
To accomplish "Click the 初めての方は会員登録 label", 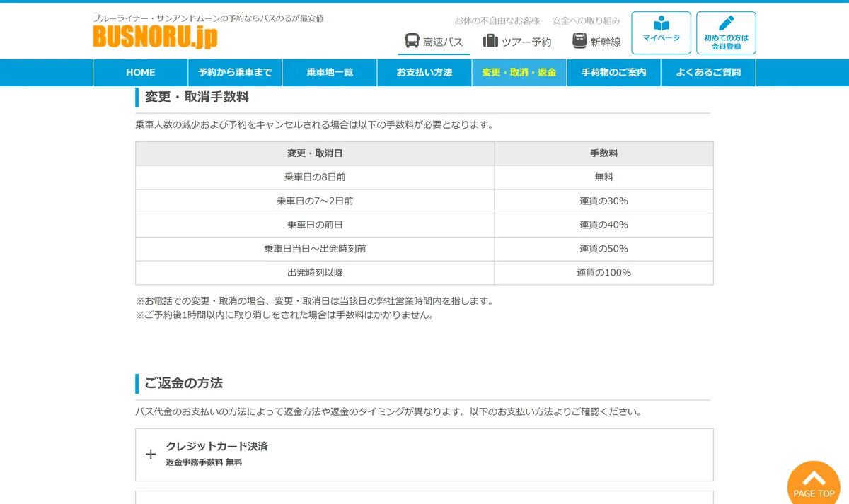I will click(x=726, y=42).
